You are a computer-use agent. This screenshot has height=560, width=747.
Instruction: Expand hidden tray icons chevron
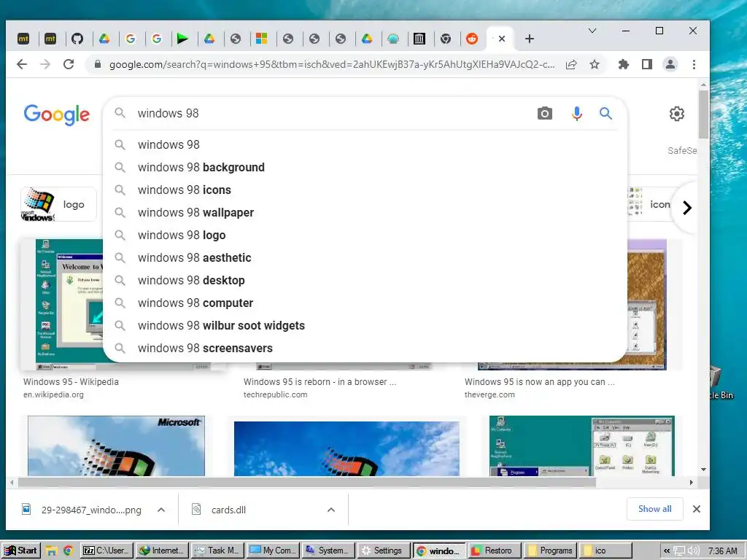pyautogui.click(x=667, y=551)
